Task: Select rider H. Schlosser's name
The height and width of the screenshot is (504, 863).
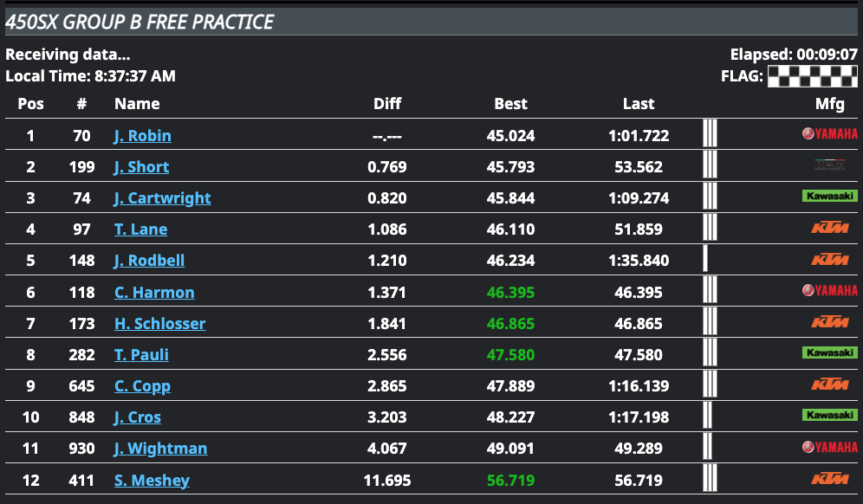Action: 159,324
